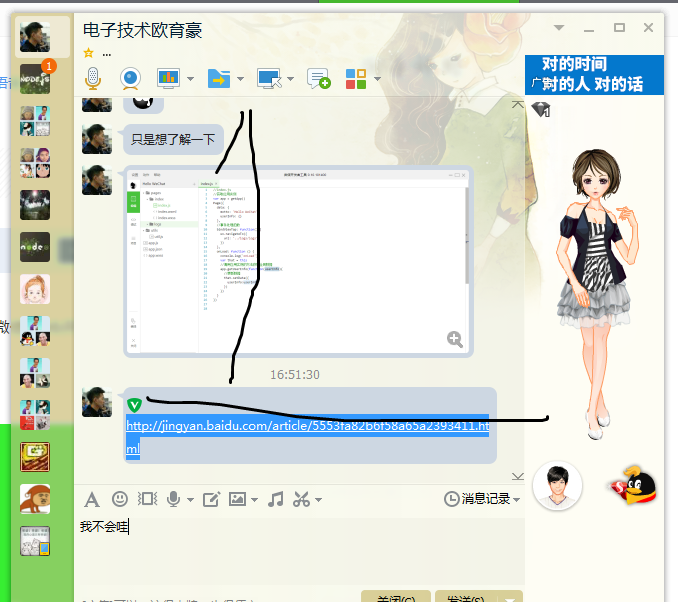
Task: Zoom the screenshot with magnifier icon
Action: (455, 339)
